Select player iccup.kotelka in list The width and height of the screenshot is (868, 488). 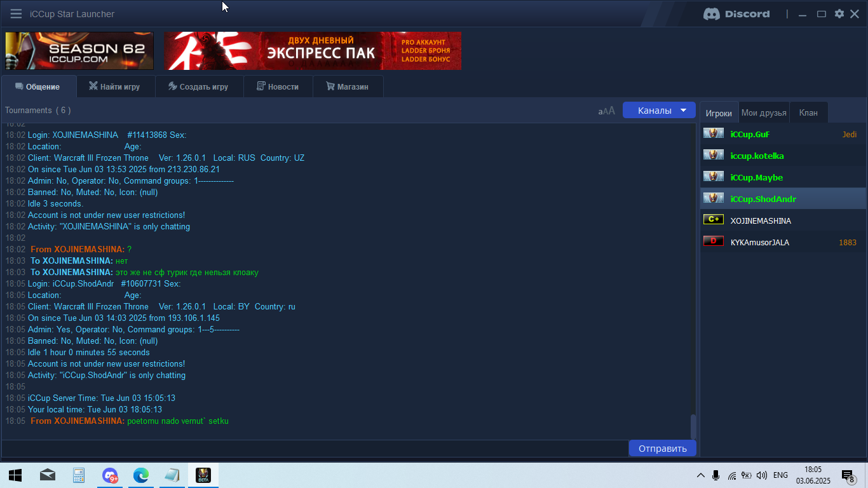pos(783,156)
